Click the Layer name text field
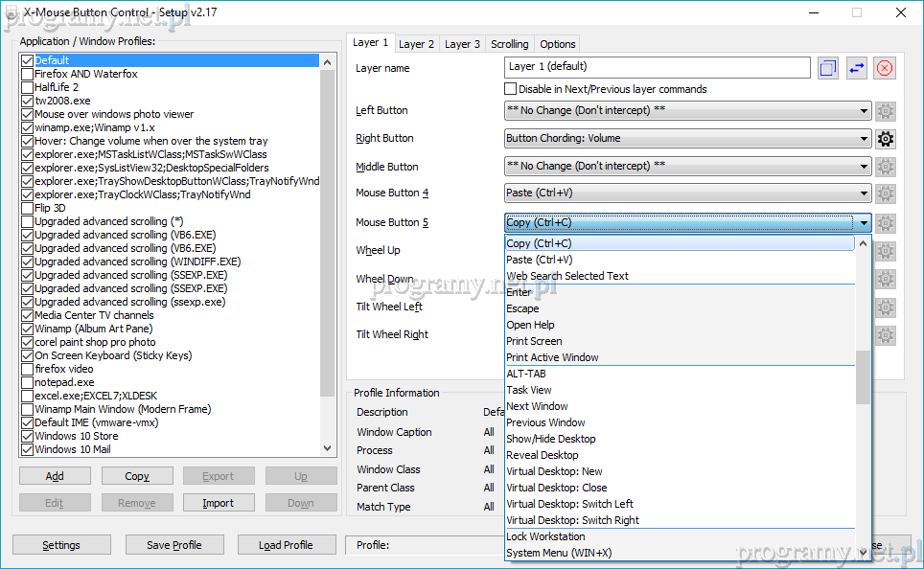 click(657, 67)
